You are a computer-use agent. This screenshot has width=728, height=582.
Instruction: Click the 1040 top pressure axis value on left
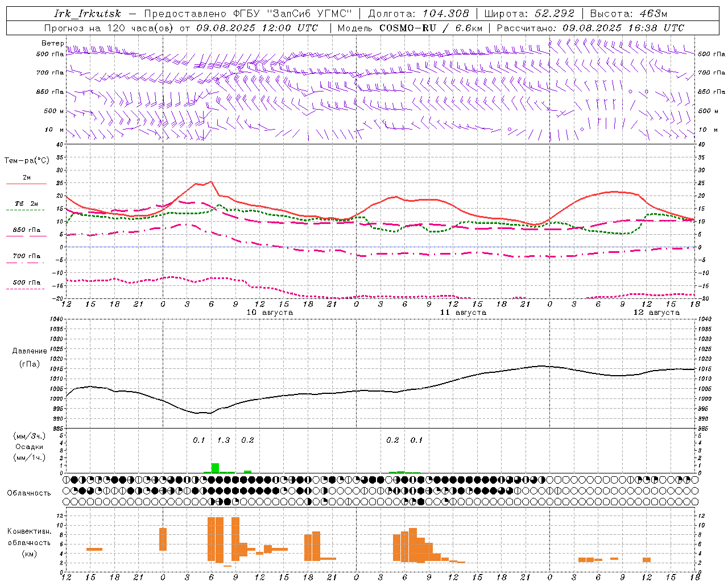tap(56, 319)
